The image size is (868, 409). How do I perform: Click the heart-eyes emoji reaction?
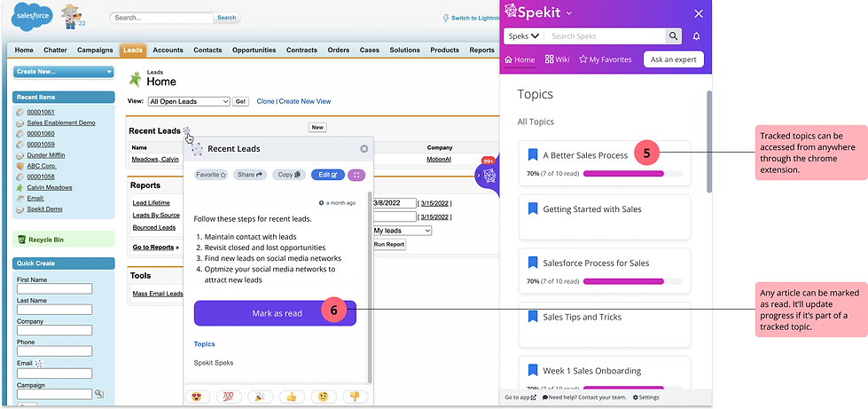tap(197, 397)
